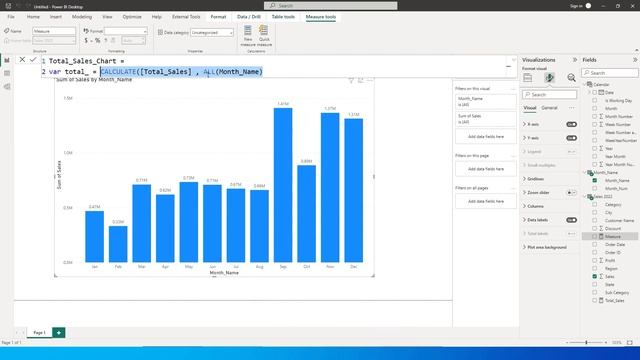The height and width of the screenshot is (360, 640).
Task: Add a new page with plus button
Action: (x=59, y=333)
